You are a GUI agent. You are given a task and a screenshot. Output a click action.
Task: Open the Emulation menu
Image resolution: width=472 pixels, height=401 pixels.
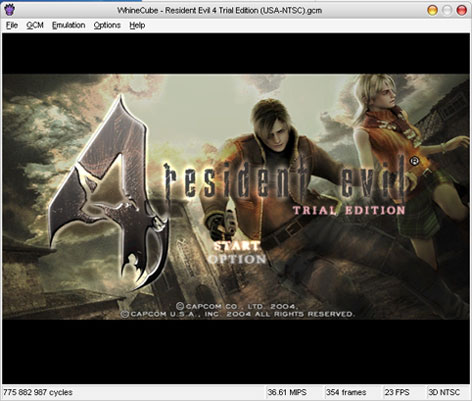68,25
